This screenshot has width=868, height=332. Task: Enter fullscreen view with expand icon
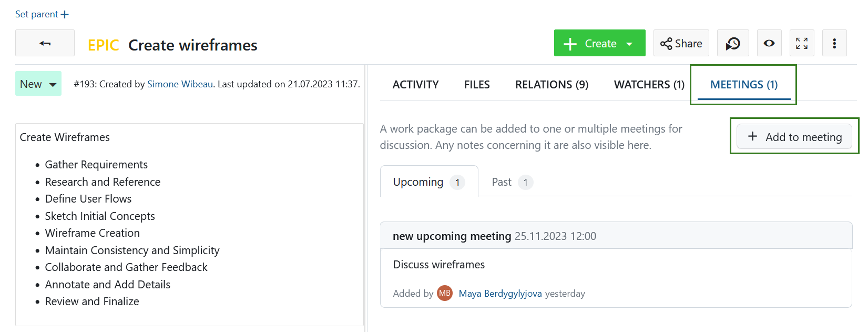802,43
